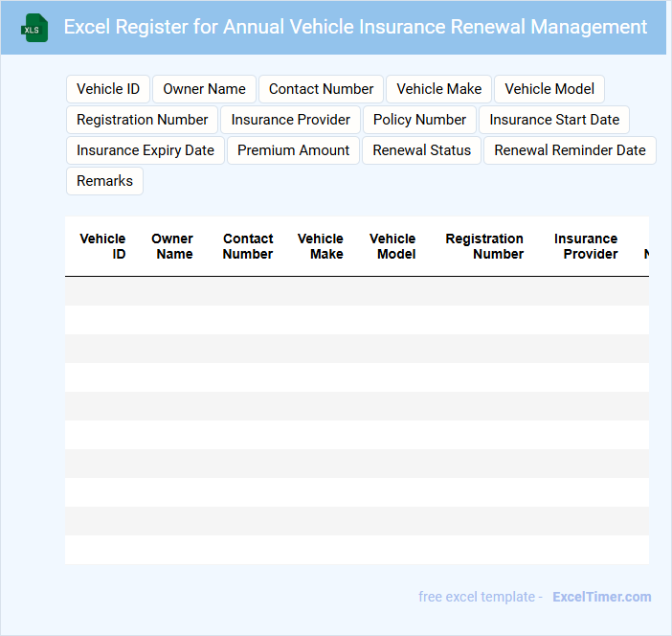Click the green XLS file icon
The image size is (672, 636).
point(34,28)
